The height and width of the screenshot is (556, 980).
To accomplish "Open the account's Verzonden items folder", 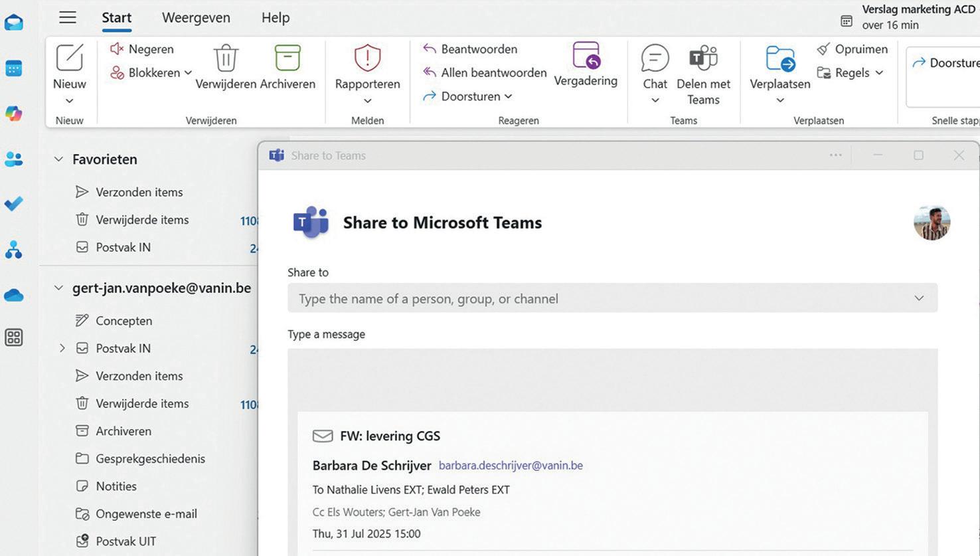I will 139,376.
